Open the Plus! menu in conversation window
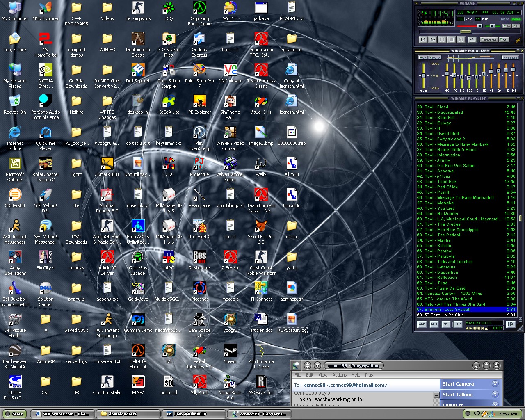The image size is (525, 420). (370, 375)
